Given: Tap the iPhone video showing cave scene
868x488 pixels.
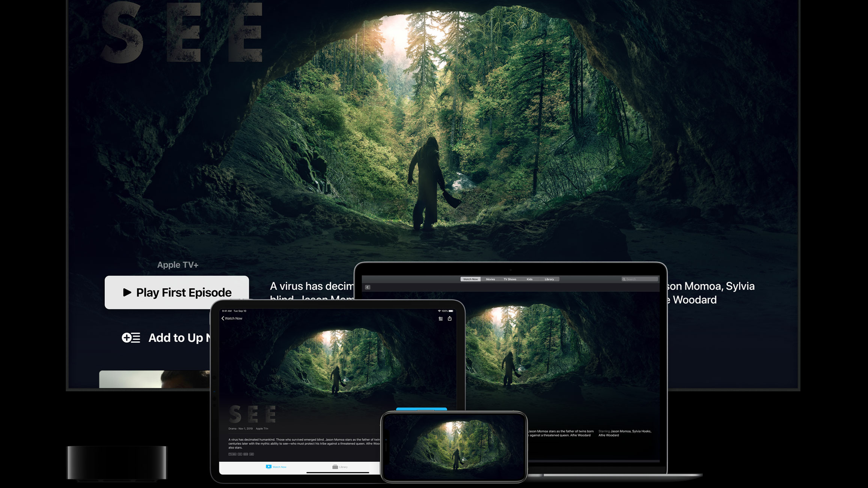Looking at the screenshot, I should pyautogui.click(x=454, y=446).
